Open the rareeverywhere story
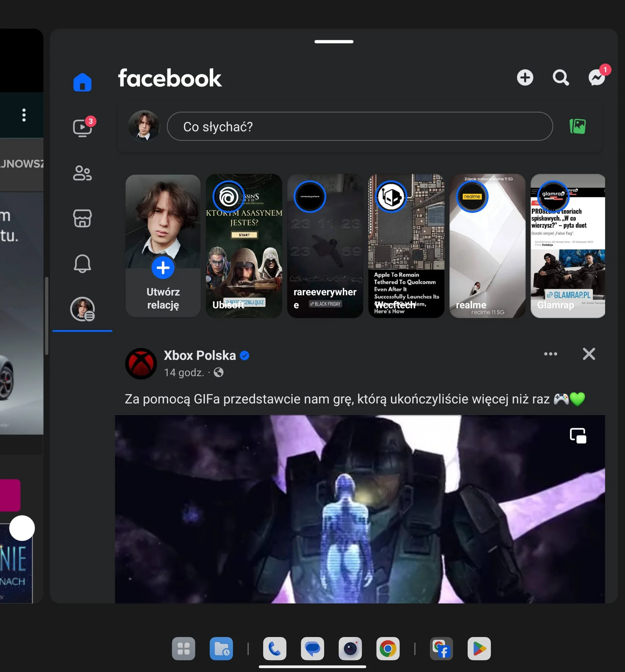The height and width of the screenshot is (672, 625). point(325,246)
